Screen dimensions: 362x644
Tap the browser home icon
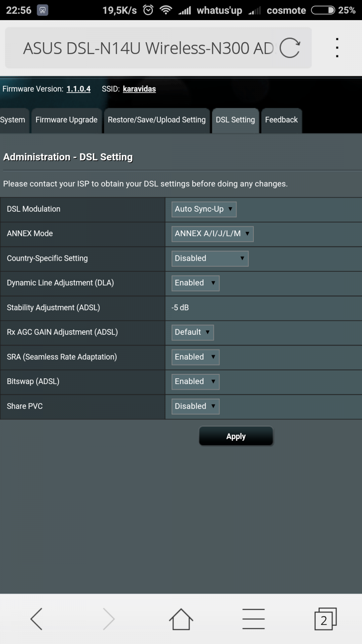(181, 619)
